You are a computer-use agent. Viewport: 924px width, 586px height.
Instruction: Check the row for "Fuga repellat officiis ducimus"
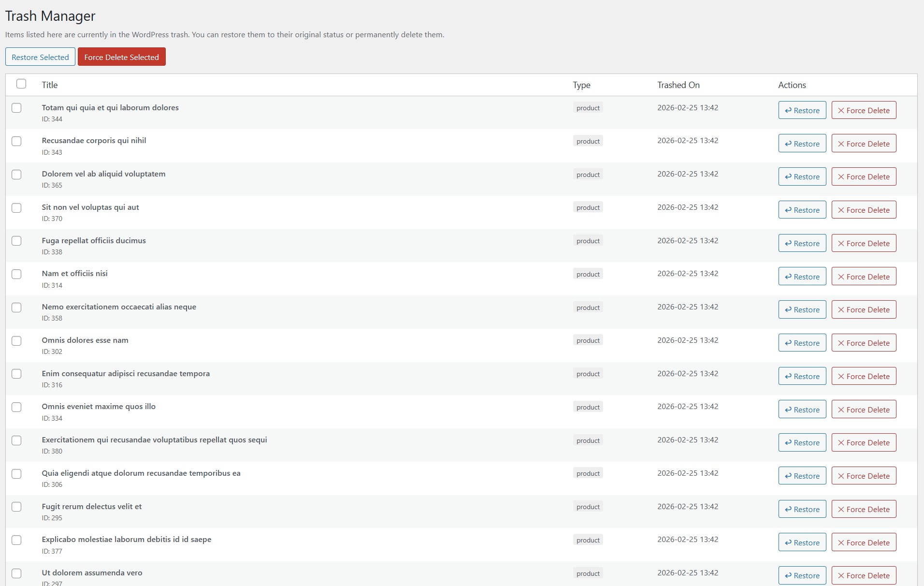click(17, 241)
